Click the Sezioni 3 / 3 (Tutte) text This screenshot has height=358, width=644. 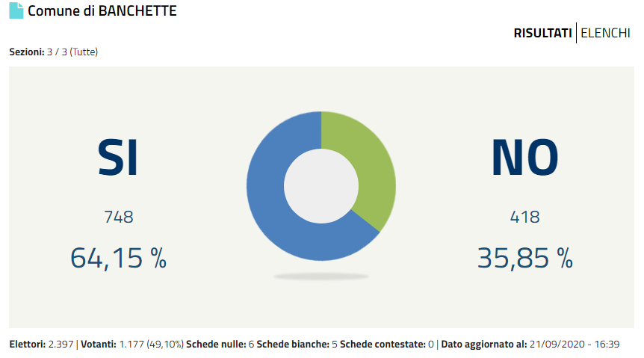54,52
